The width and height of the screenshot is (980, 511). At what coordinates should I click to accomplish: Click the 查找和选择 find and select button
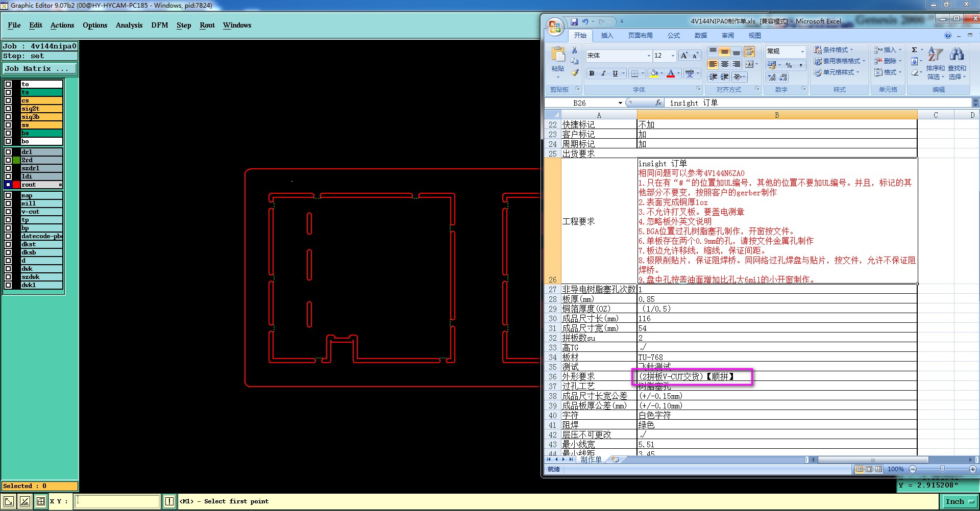pyautogui.click(x=957, y=63)
